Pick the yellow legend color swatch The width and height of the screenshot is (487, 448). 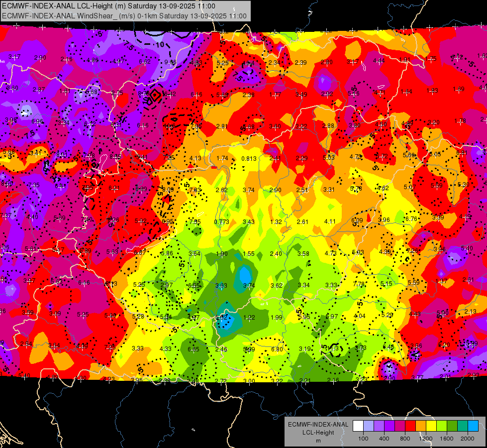coord(431,426)
